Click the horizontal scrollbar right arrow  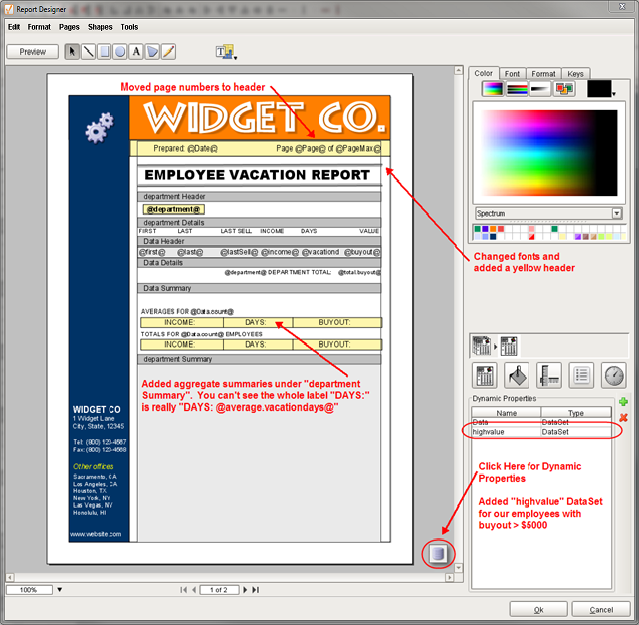(x=450, y=577)
